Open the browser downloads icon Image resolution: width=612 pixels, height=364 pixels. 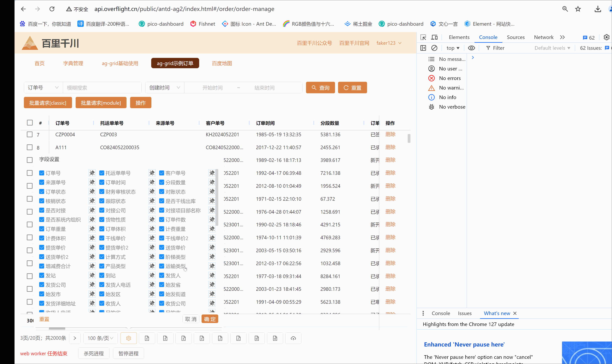[x=598, y=9]
